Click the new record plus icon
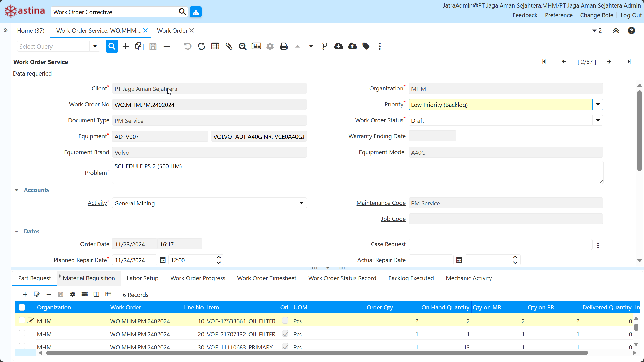This screenshot has width=644, height=362. pos(126,46)
